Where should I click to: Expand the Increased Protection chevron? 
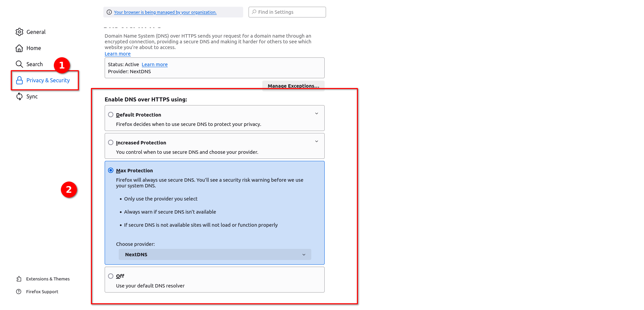(x=317, y=141)
